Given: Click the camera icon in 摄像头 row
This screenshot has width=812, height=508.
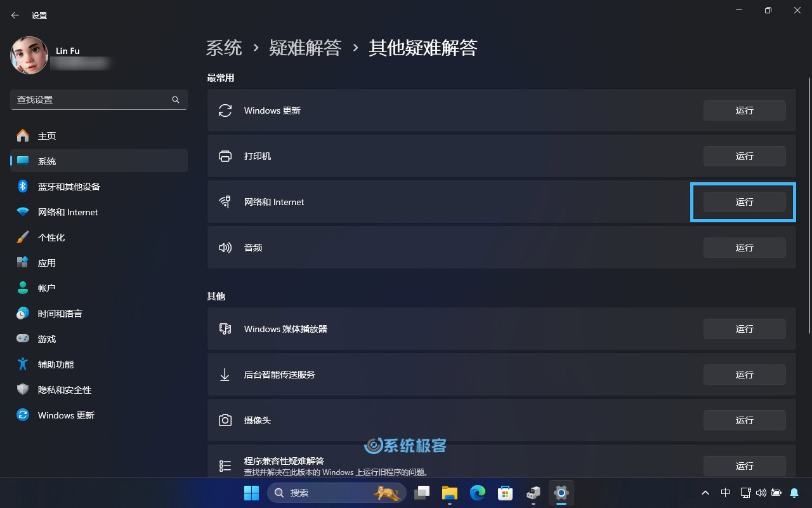Looking at the screenshot, I should click(225, 420).
